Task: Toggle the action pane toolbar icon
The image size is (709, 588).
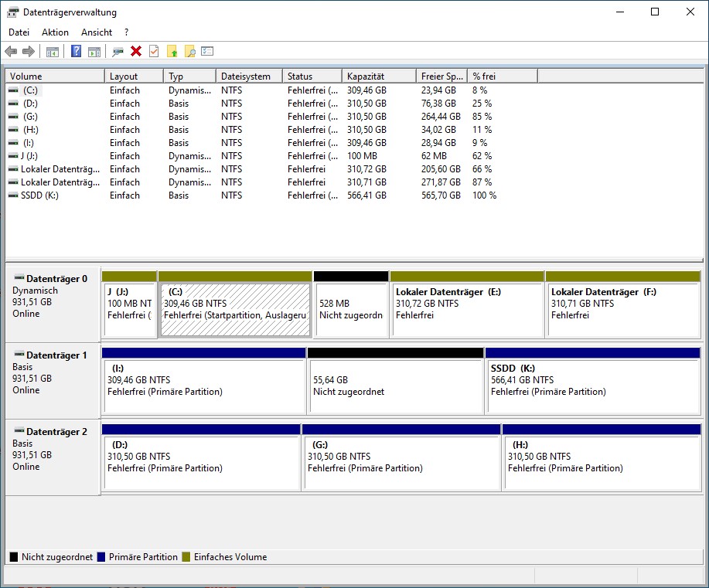Action: [94, 52]
